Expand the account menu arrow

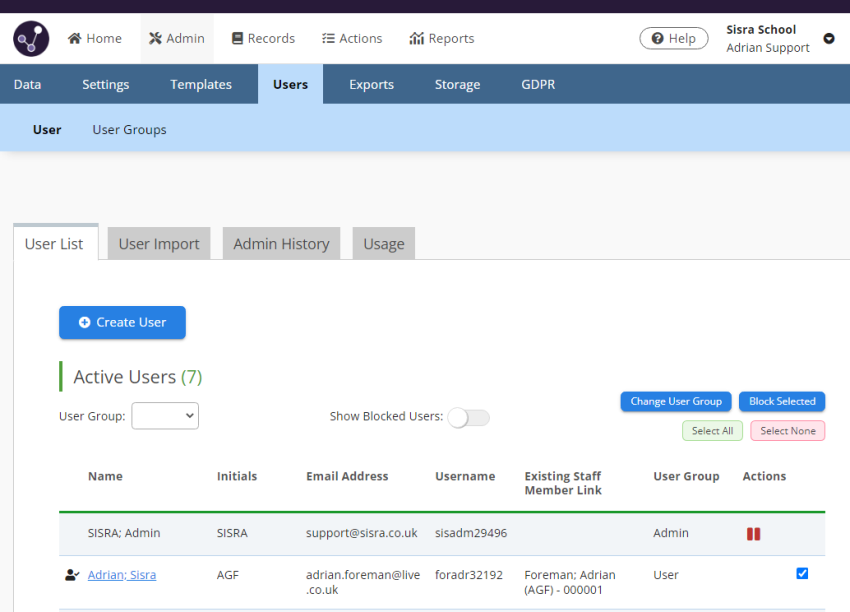(829, 39)
